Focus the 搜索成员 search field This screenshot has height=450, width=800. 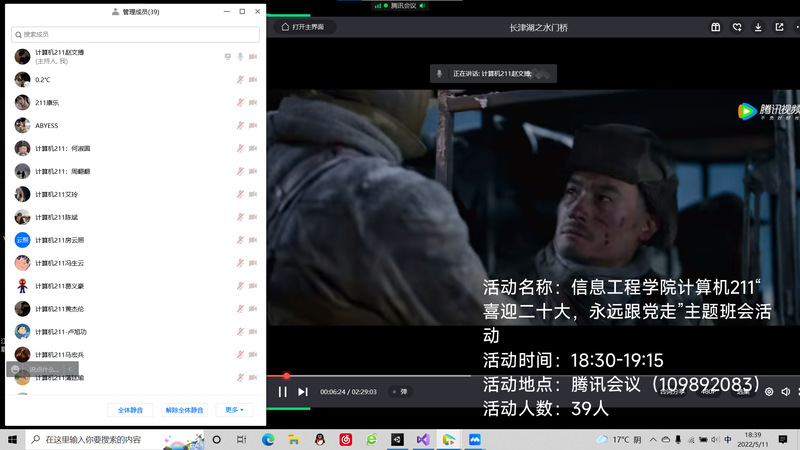coord(135,34)
